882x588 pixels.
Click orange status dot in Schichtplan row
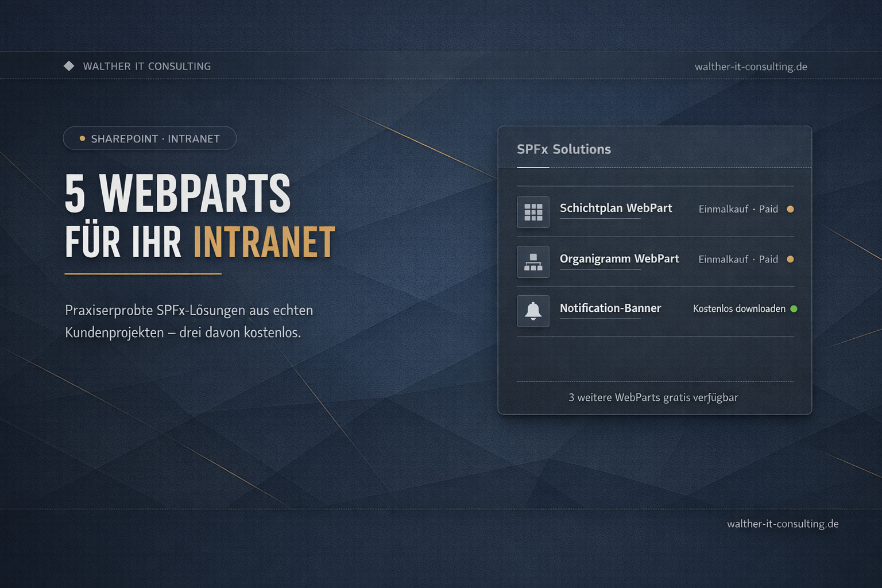click(x=790, y=209)
